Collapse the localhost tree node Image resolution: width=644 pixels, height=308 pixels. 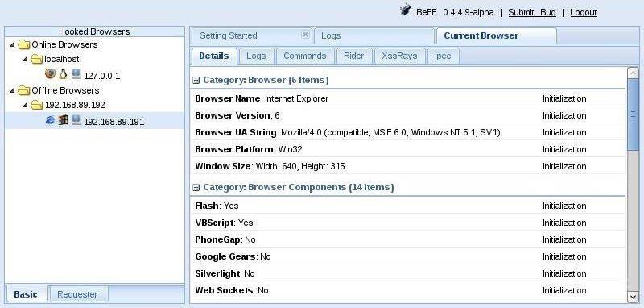[26, 59]
